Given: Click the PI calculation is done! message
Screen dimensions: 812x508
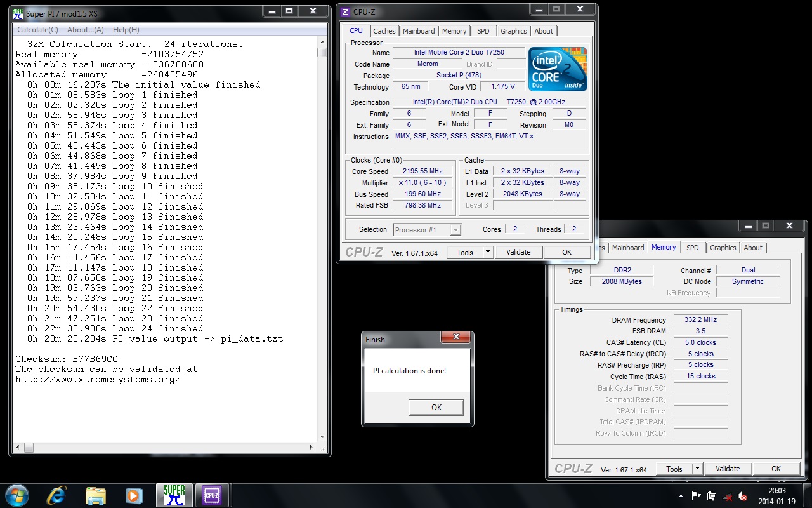Looking at the screenshot, I should click(409, 370).
